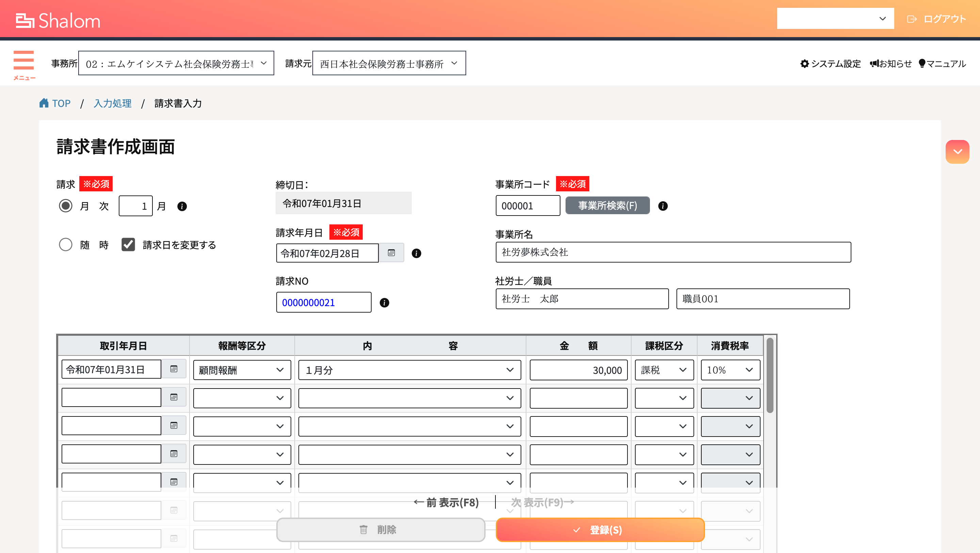Click 削除 button

(380, 530)
